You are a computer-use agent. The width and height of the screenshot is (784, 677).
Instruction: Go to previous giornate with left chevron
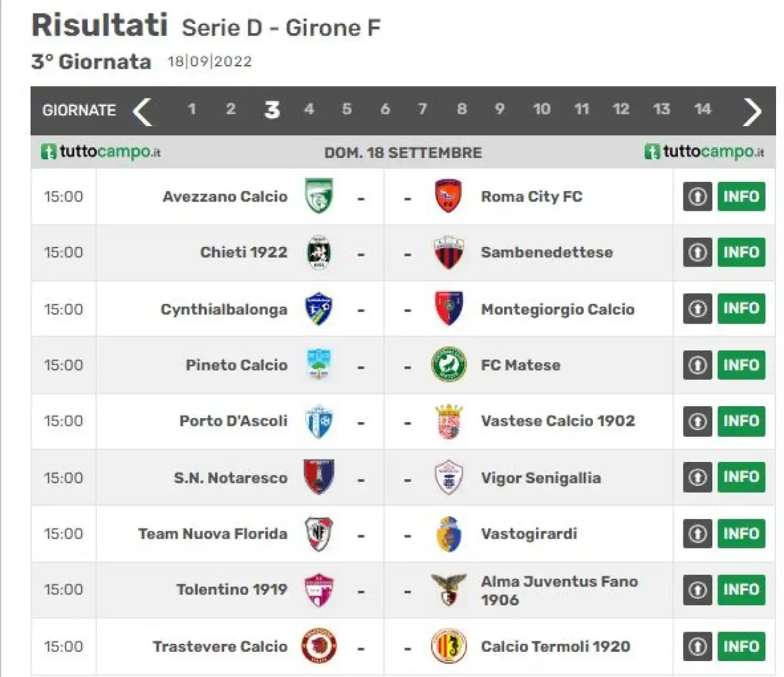tap(143, 112)
